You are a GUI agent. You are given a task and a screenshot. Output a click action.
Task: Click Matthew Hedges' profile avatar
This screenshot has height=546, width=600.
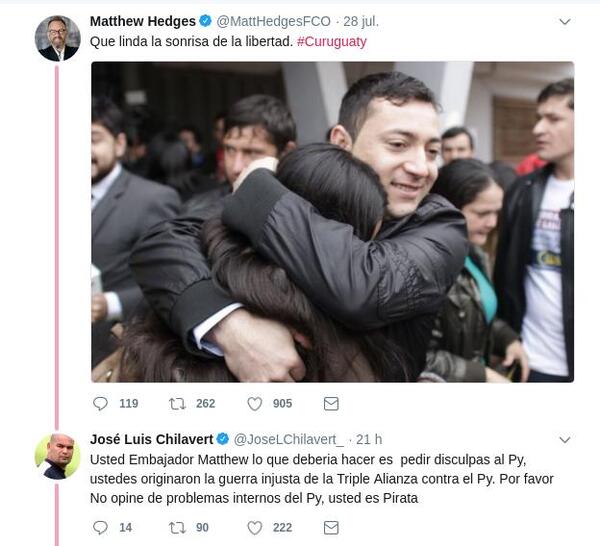pyautogui.click(x=58, y=38)
